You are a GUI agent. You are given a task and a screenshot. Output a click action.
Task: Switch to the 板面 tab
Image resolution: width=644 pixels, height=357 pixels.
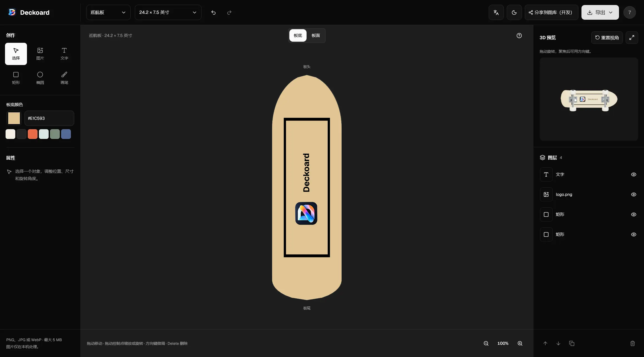click(316, 36)
